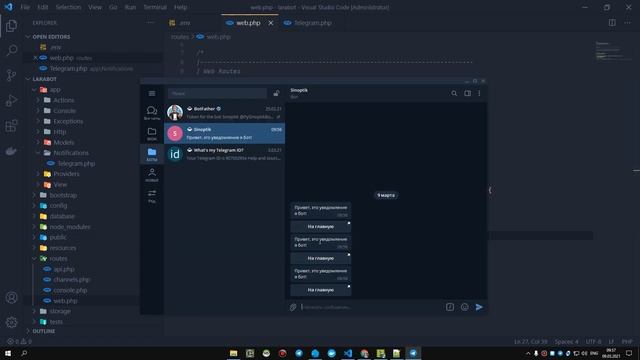The image size is (640, 360).
Task: Click the Telegram message input field
Action: [x=371, y=307]
